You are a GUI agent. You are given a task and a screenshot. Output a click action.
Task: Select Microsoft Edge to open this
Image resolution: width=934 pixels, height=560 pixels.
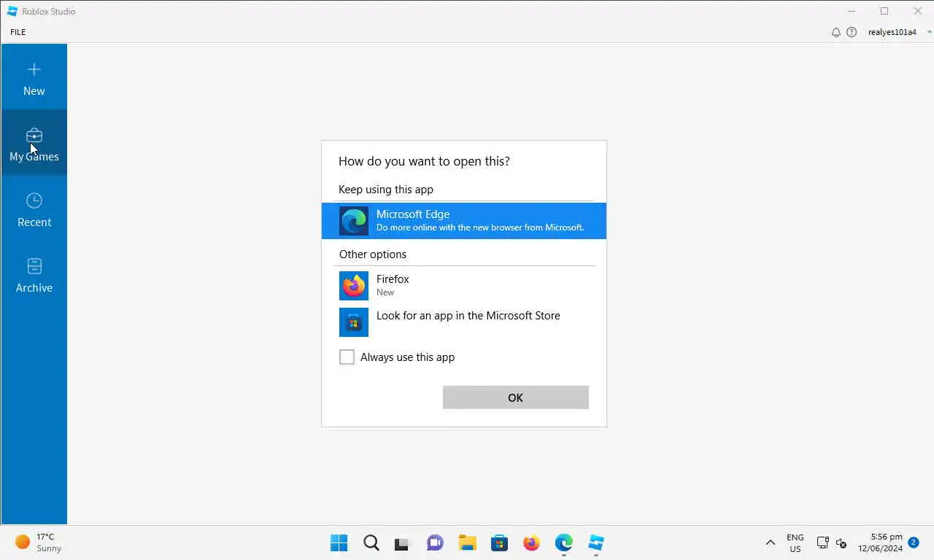click(464, 221)
